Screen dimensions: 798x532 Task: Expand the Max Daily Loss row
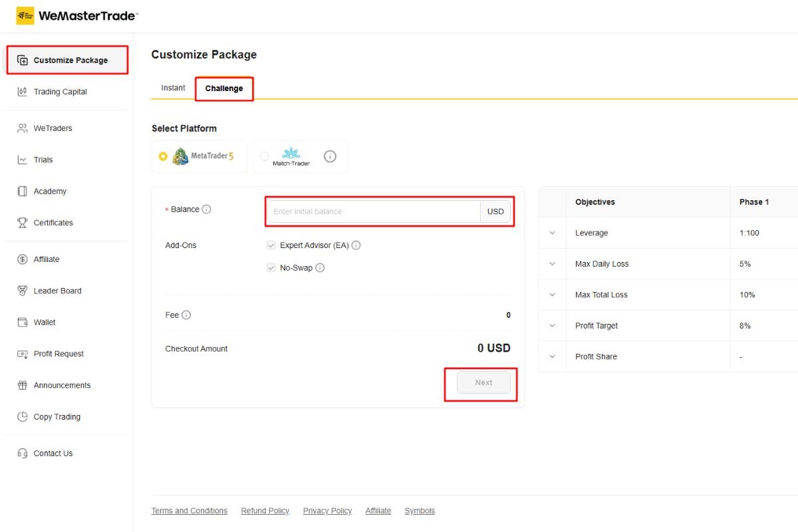(x=552, y=264)
